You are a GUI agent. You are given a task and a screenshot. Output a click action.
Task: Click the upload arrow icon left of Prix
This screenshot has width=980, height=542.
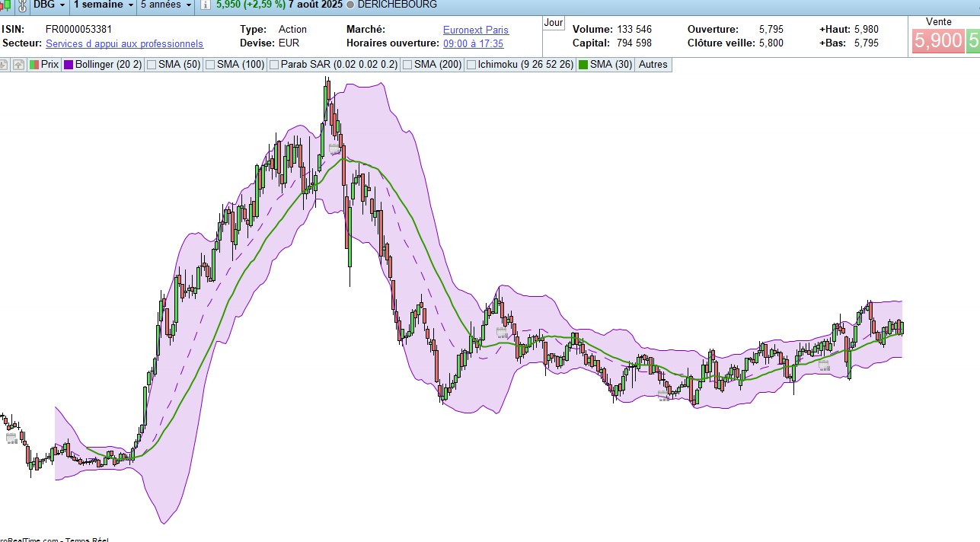coord(18,65)
